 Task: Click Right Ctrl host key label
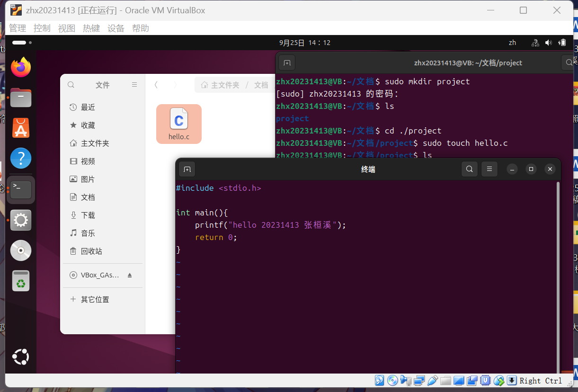[x=541, y=381]
